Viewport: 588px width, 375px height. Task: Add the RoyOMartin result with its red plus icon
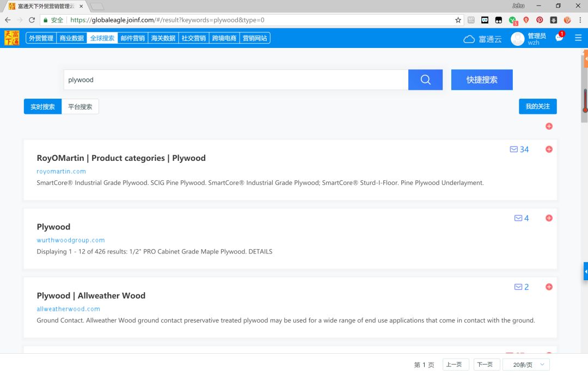[549, 149]
